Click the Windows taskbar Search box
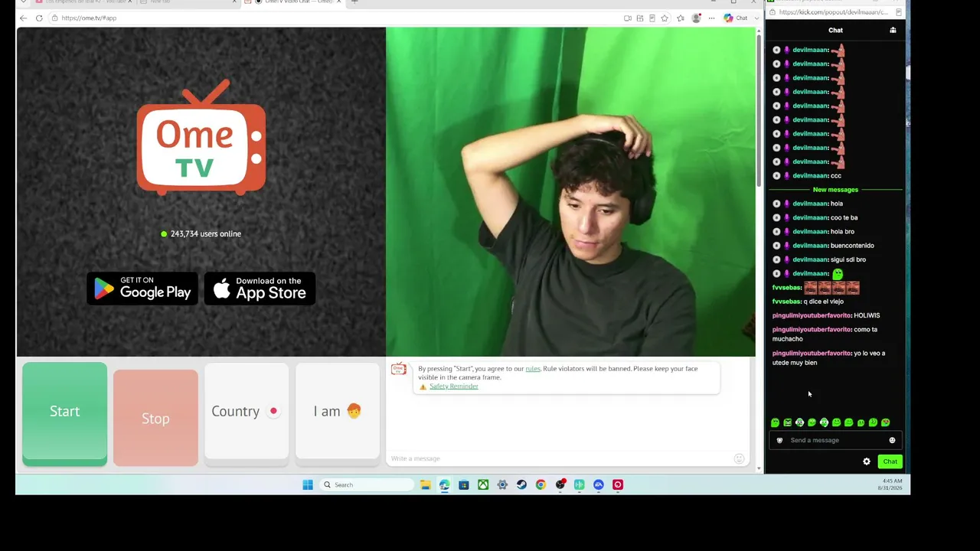The height and width of the screenshot is (551, 980). coord(366,484)
